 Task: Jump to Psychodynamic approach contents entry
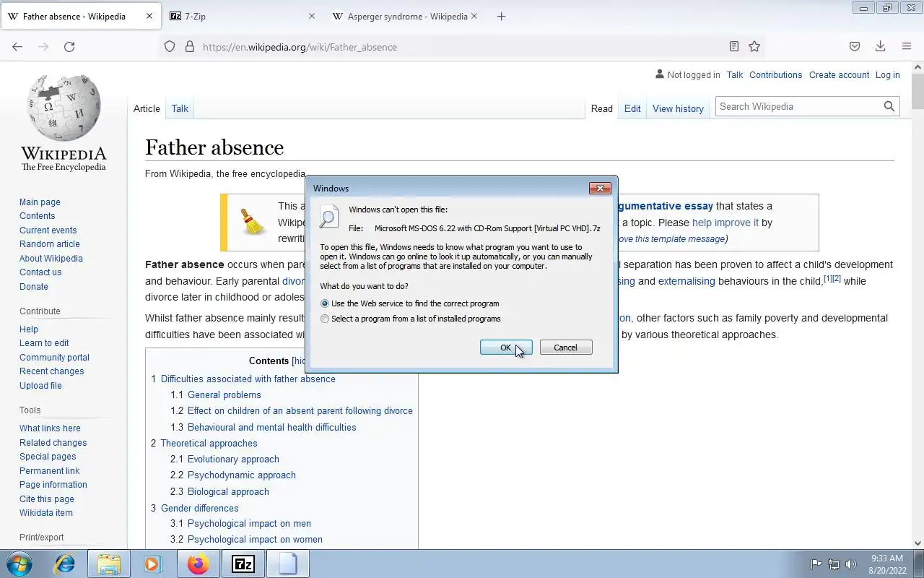tap(242, 475)
